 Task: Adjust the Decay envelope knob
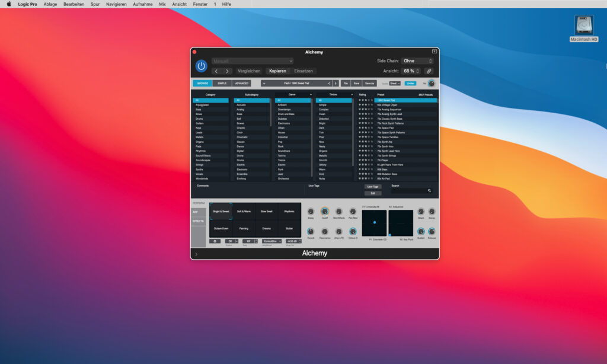tap(432, 212)
